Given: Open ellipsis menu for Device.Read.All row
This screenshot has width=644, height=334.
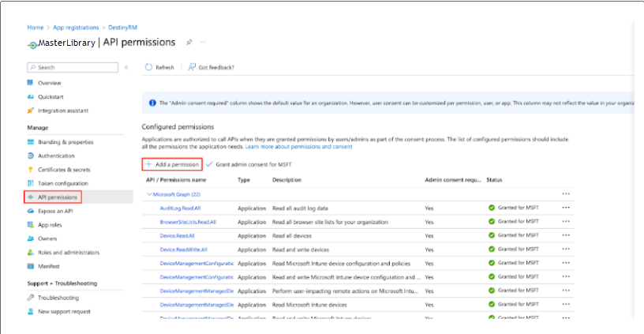Looking at the screenshot, I should pyautogui.click(x=566, y=235).
